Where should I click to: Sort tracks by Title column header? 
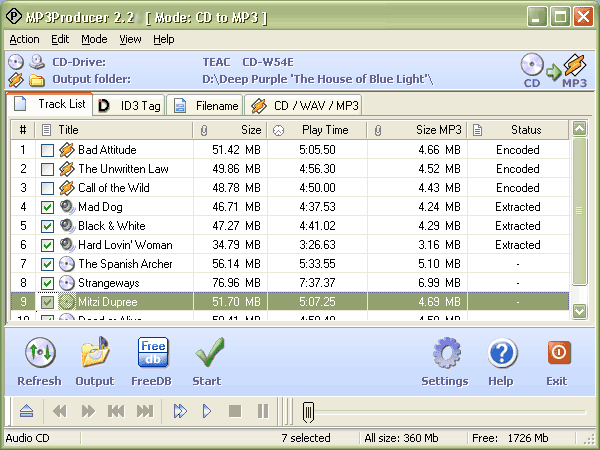[x=114, y=130]
